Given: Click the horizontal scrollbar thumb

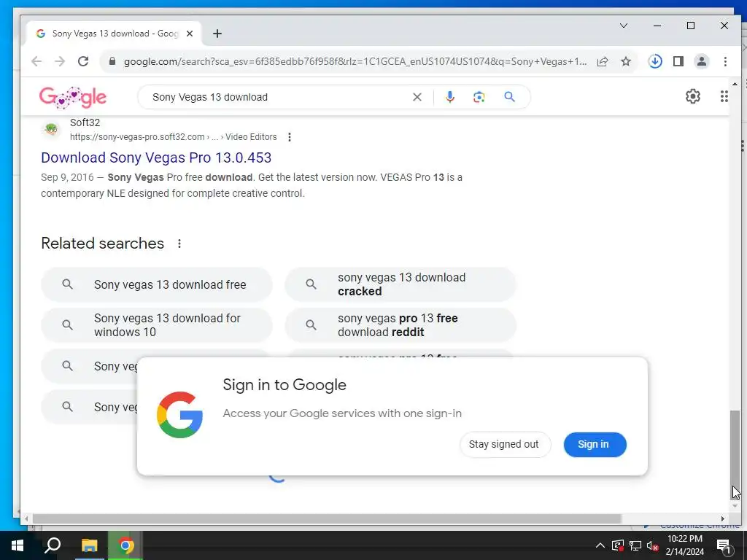Looking at the screenshot, I should coord(327,518).
